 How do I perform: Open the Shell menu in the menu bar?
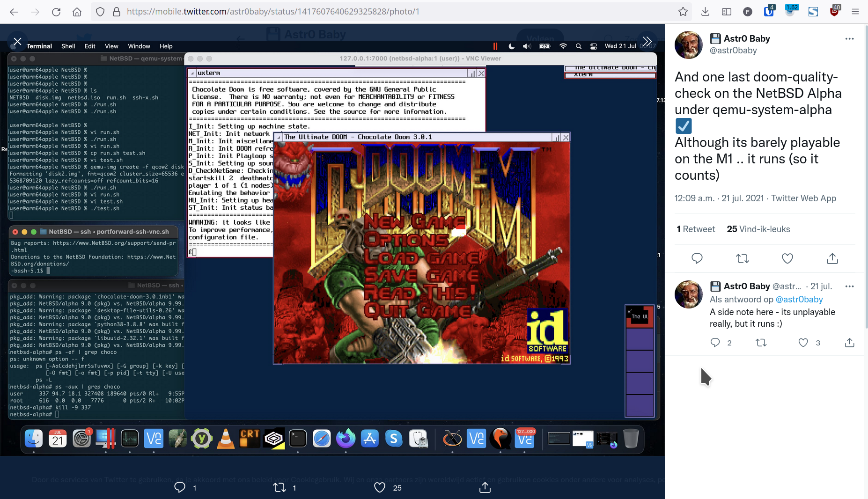pos(68,46)
